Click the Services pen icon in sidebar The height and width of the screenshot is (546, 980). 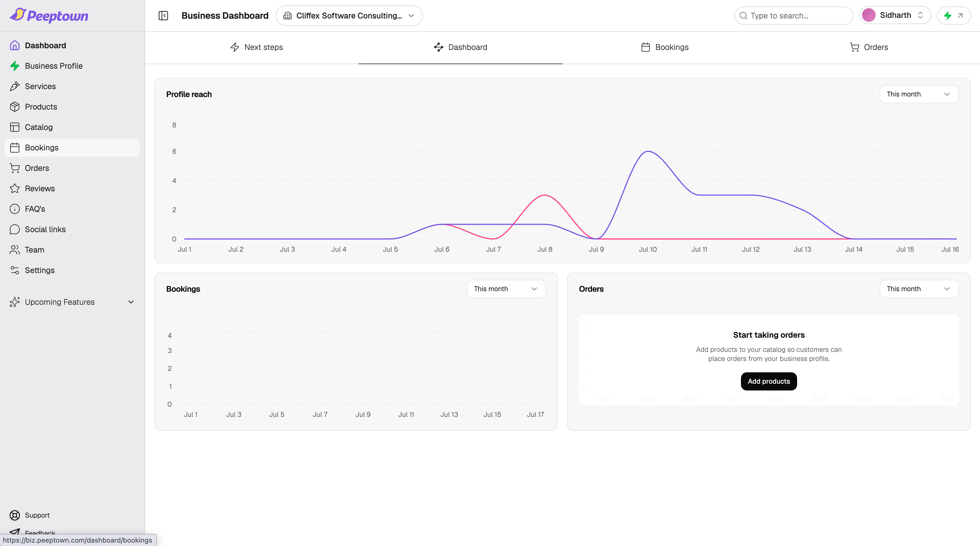[x=15, y=87]
